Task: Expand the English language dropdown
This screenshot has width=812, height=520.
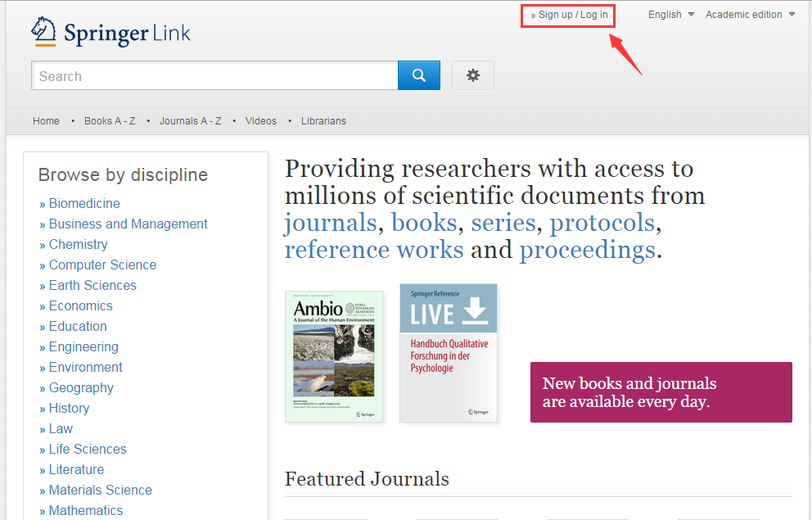Action: pos(670,15)
